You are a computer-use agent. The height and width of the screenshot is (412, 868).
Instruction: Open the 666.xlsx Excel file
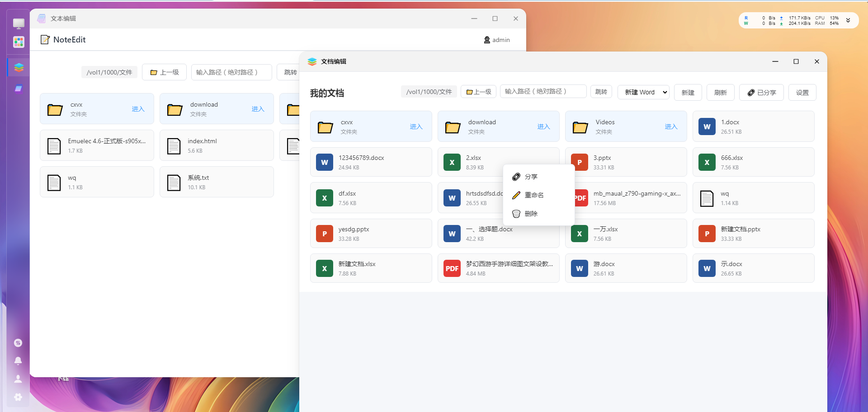pyautogui.click(x=753, y=162)
